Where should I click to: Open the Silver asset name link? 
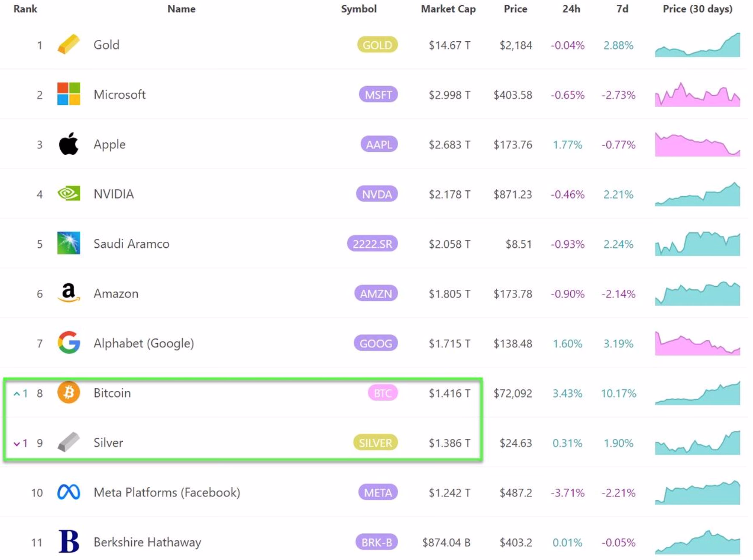(108, 443)
